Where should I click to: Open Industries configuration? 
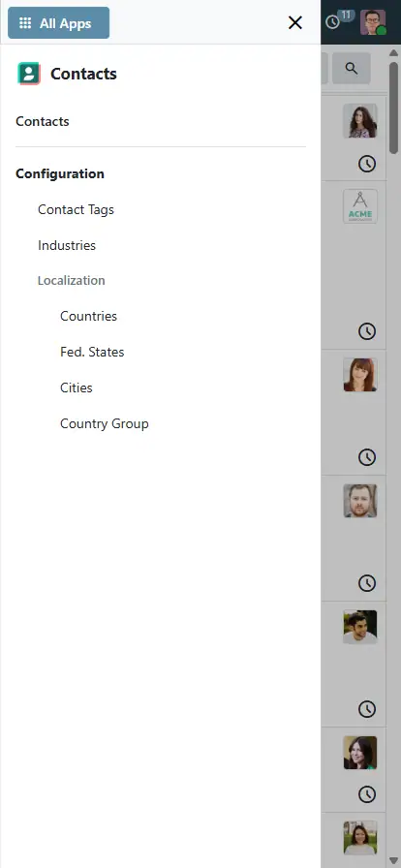pos(67,245)
